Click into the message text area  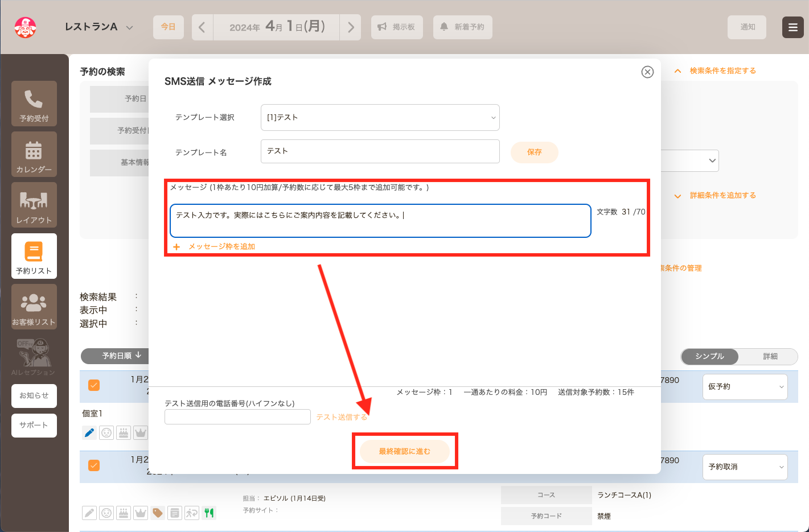[380, 221]
